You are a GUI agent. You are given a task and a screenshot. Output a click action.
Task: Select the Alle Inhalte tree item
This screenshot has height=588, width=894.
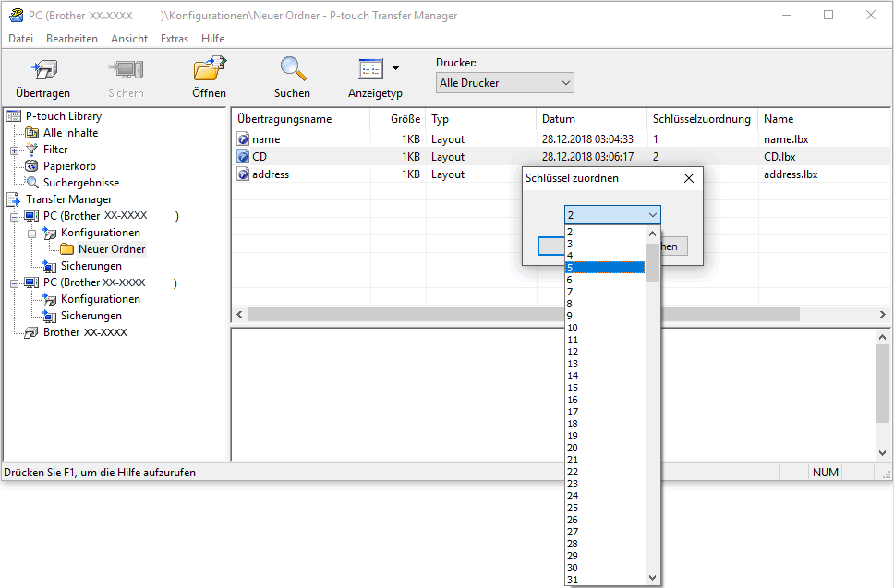[71, 133]
